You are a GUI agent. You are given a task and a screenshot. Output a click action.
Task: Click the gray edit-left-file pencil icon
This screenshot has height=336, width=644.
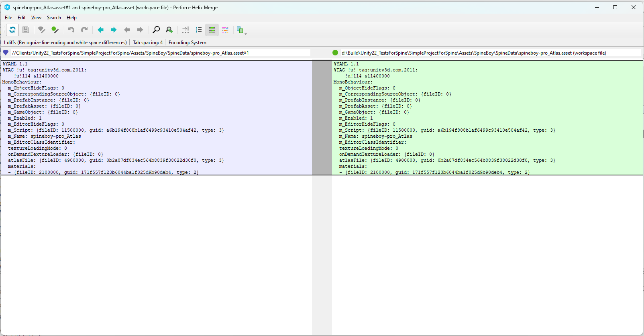coord(41,30)
